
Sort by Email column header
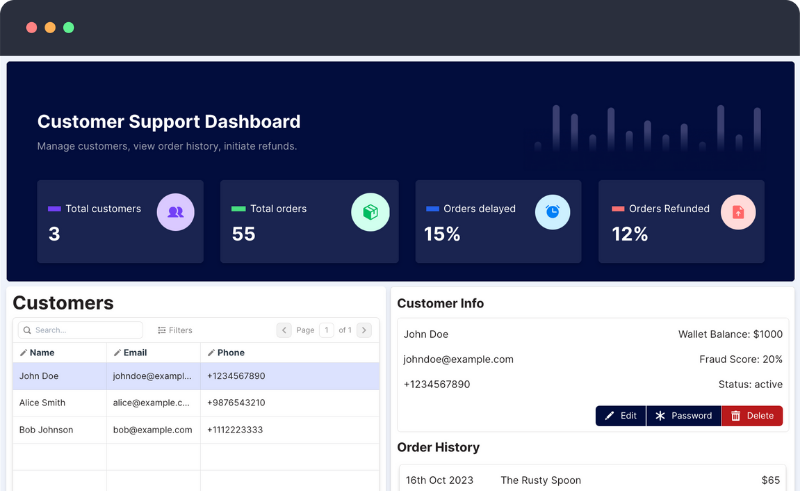click(x=135, y=353)
